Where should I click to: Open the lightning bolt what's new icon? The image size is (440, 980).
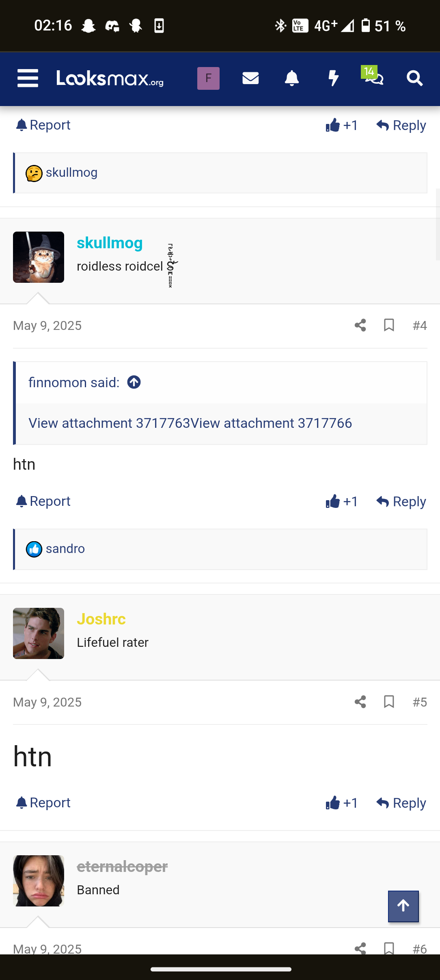tap(333, 78)
